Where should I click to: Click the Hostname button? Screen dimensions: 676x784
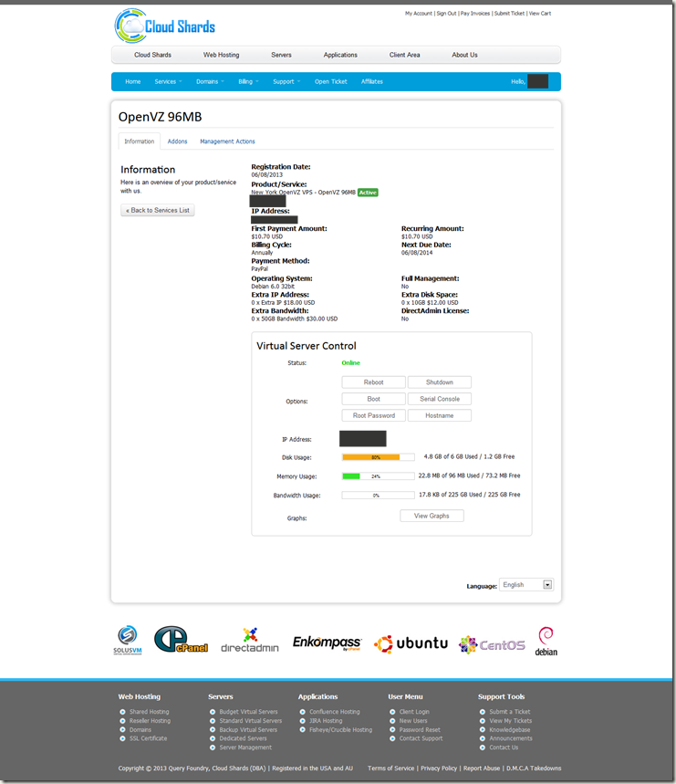coord(440,415)
